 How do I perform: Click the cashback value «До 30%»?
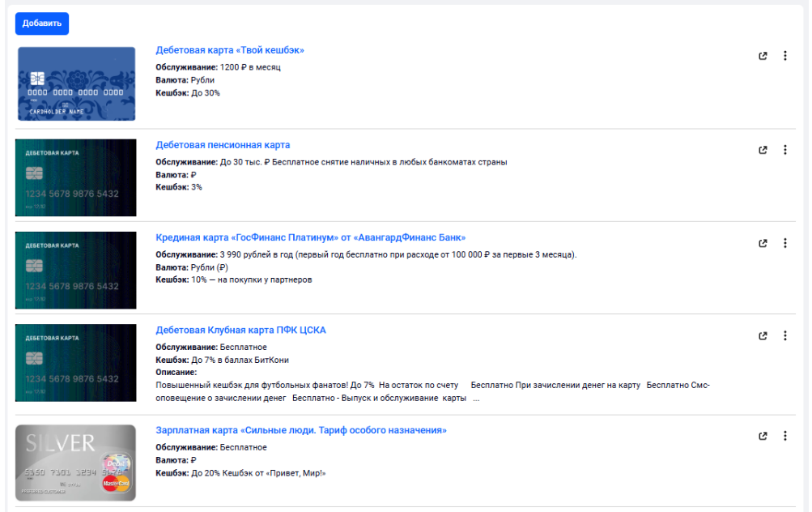(x=206, y=93)
